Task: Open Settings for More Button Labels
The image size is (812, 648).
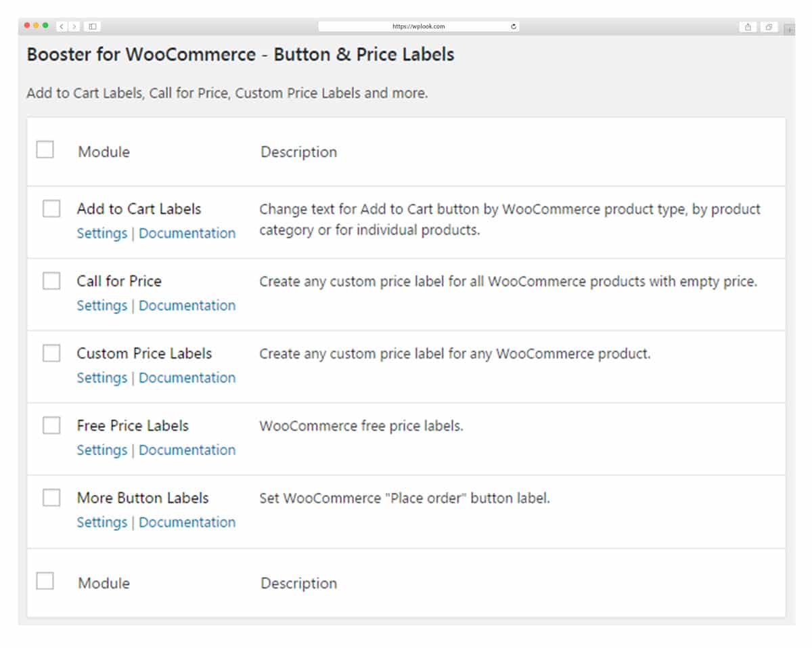Action: [102, 523]
